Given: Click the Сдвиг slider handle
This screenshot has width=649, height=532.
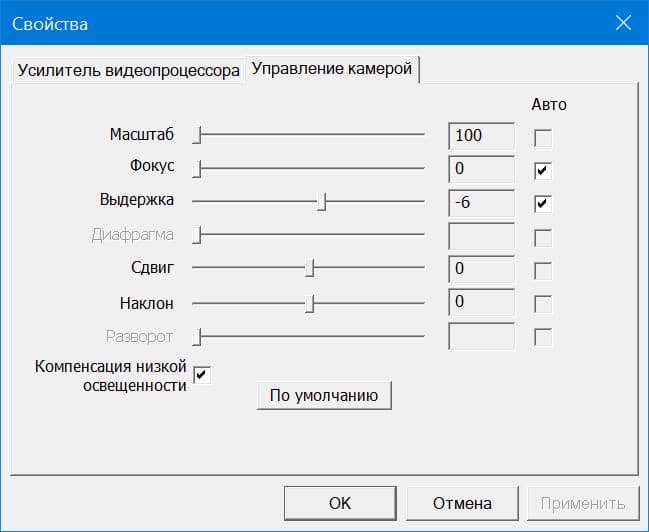Looking at the screenshot, I should (x=311, y=269).
